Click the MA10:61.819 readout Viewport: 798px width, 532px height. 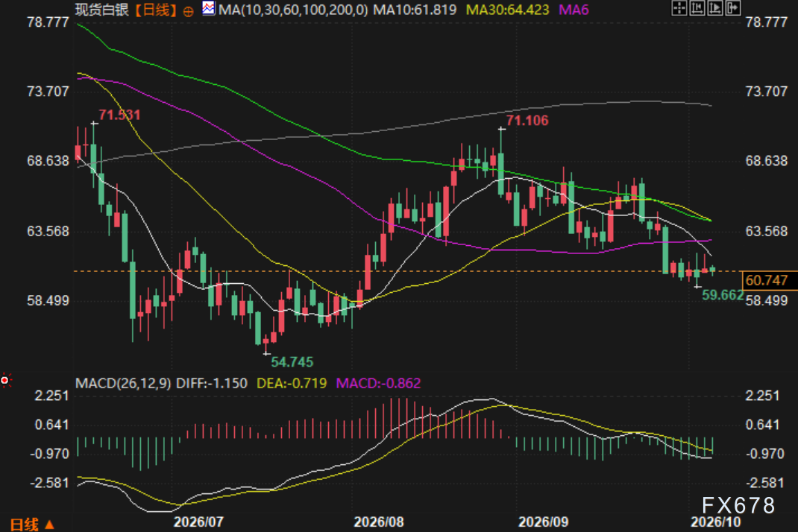415,10
